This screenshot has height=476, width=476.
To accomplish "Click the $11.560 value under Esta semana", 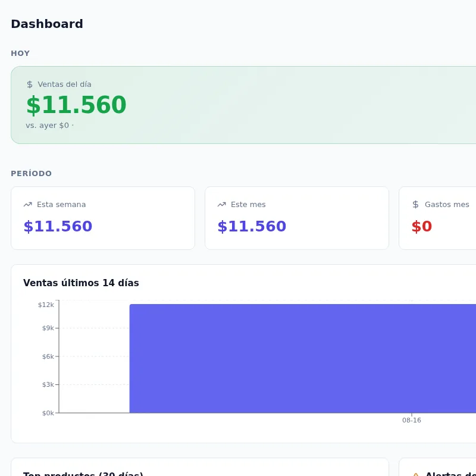I will coord(58,227).
